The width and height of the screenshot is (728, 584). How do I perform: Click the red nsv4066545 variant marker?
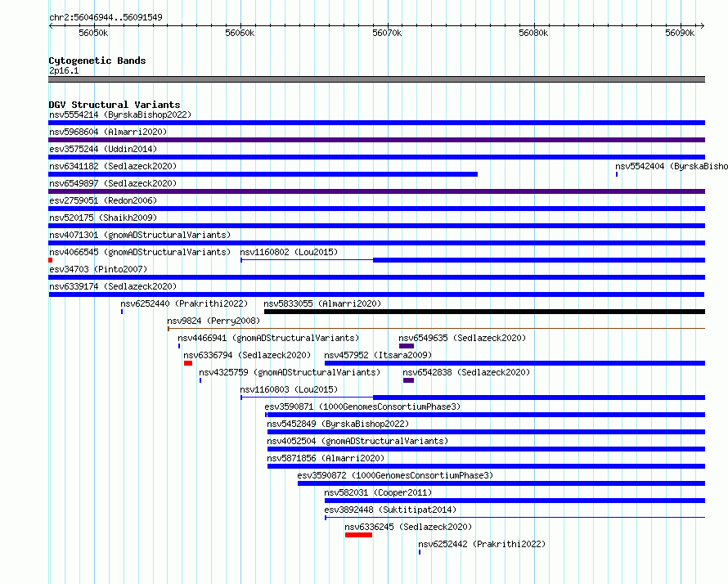tap(50, 260)
